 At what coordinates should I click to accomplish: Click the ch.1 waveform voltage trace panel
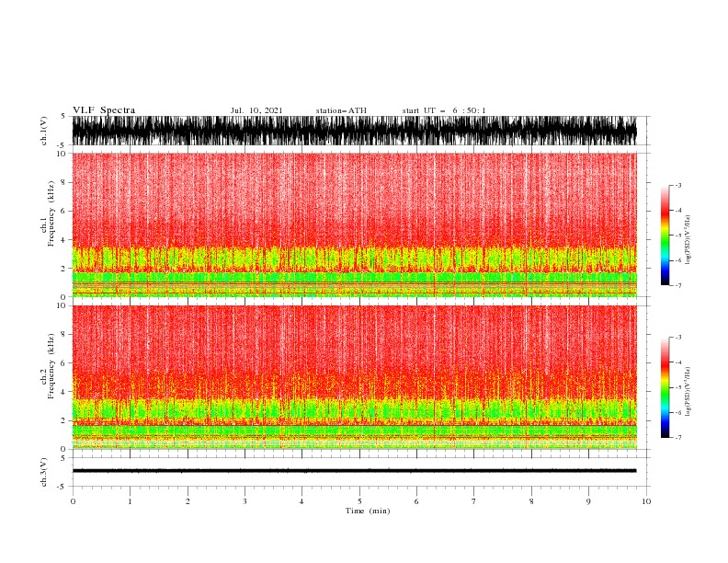pos(354,131)
